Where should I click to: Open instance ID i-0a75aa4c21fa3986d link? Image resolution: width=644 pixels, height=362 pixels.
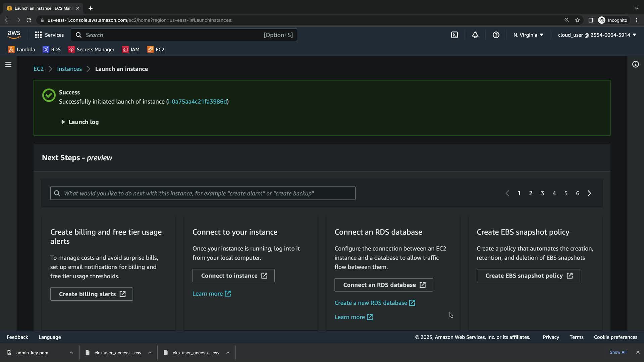coord(197,102)
